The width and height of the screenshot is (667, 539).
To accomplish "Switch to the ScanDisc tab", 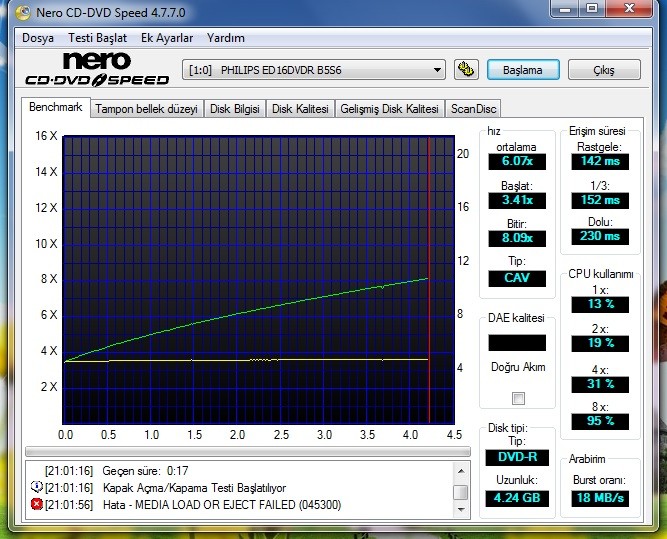I will click(473, 109).
